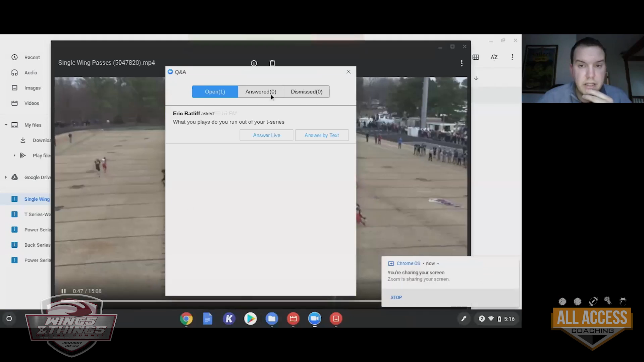The height and width of the screenshot is (362, 644).
Task: Pause the video playback
Action: (x=63, y=291)
